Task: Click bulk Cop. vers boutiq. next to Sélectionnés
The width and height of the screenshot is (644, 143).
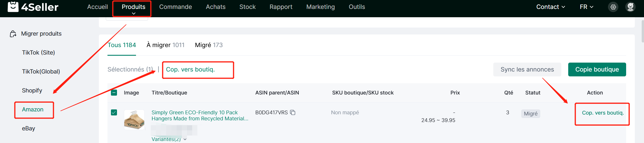Action: (x=190, y=69)
